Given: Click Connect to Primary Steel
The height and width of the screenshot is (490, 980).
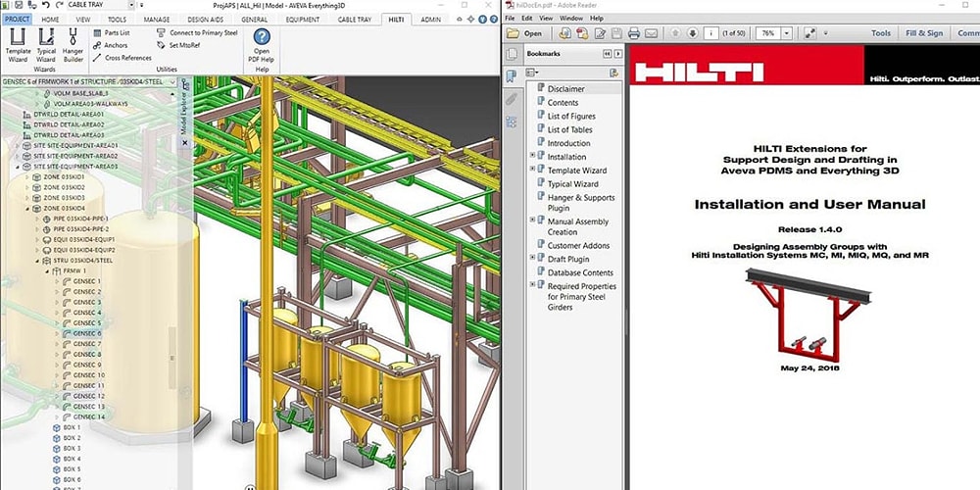Looking at the screenshot, I should [197, 32].
